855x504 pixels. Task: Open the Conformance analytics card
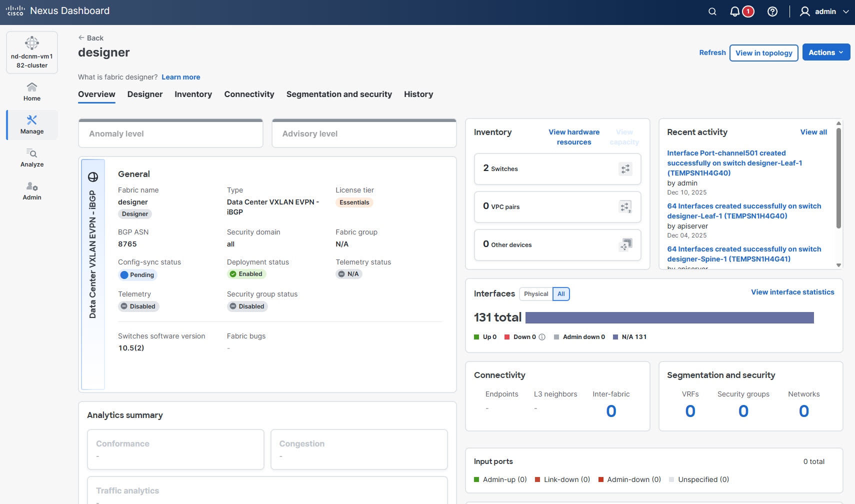click(175, 449)
